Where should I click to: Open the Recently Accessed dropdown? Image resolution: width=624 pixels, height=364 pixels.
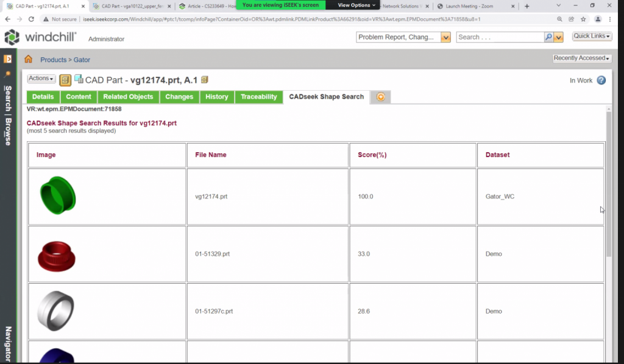tap(581, 58)
